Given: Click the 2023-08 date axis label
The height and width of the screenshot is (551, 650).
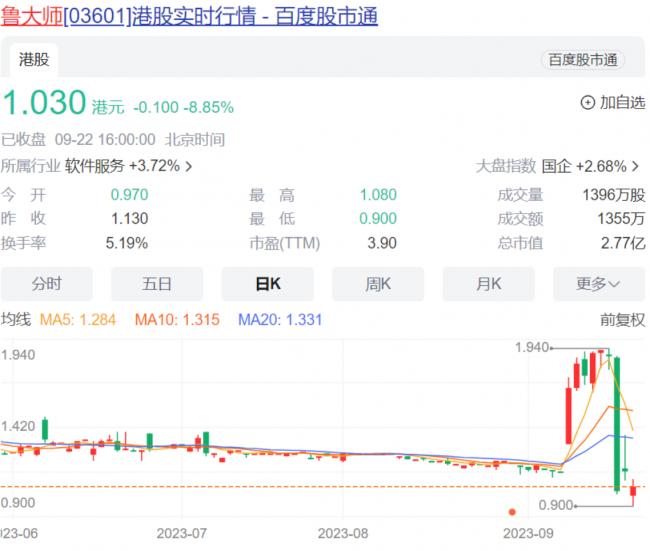Looking at the screenshot, I should [x=343, y=533].
